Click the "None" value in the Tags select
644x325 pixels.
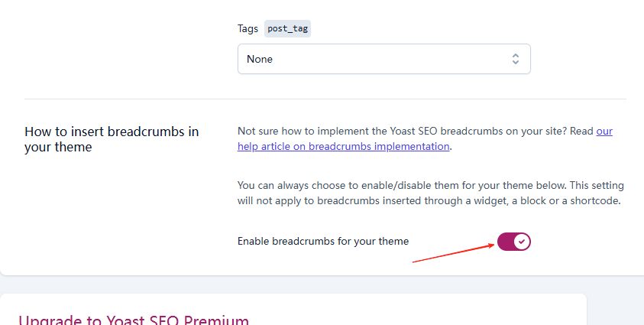pyautogui.click(x=260, y=59)
